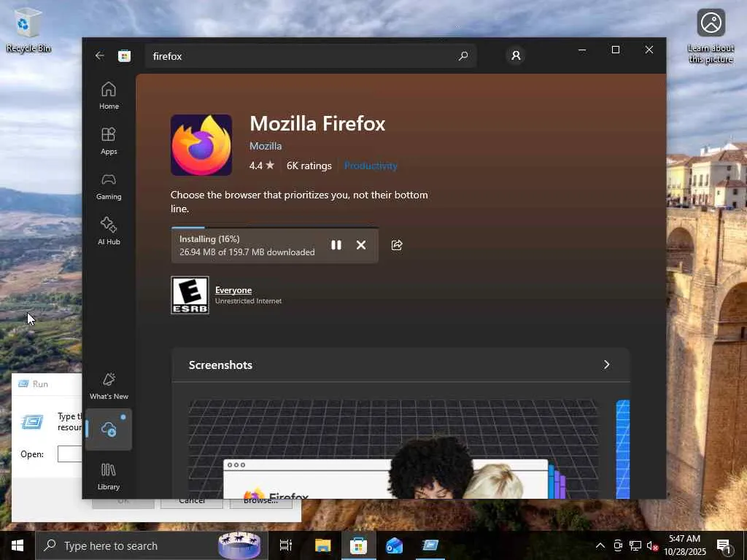Viewport: 747px width, 560px height.
Task: Open What's New in the sidebar
Action: tap(109, 386)
